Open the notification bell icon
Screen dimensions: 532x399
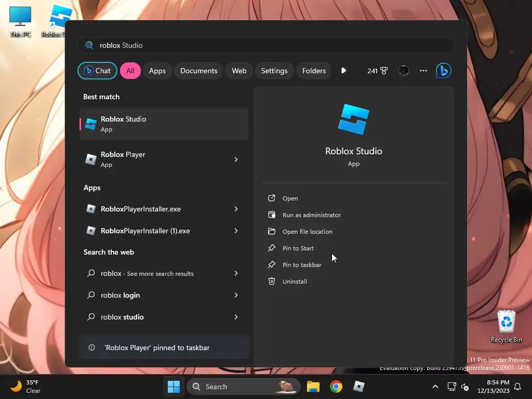518,387
